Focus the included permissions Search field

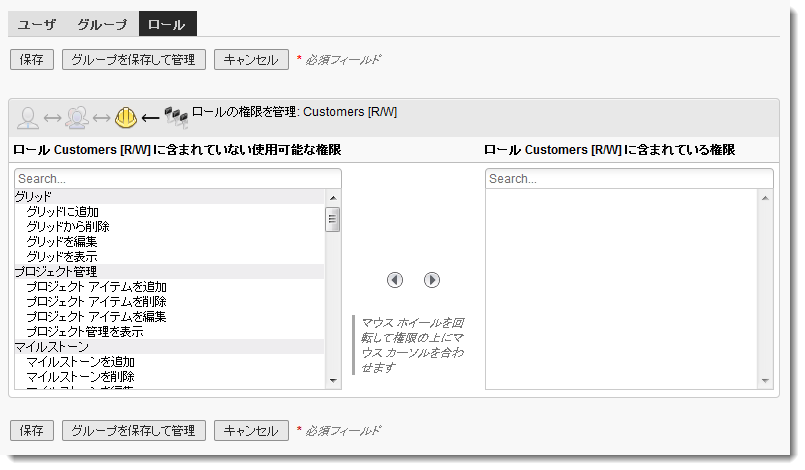click(x=629, y=179)
